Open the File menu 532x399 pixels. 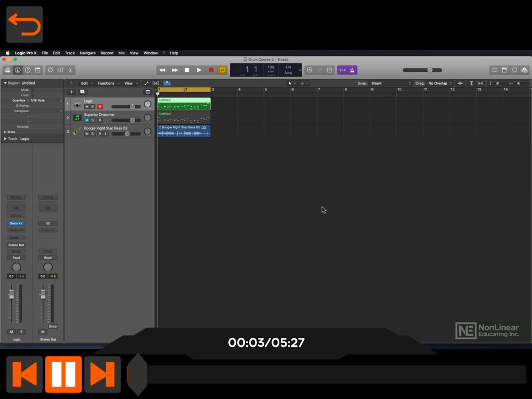[x=45, y=53]
